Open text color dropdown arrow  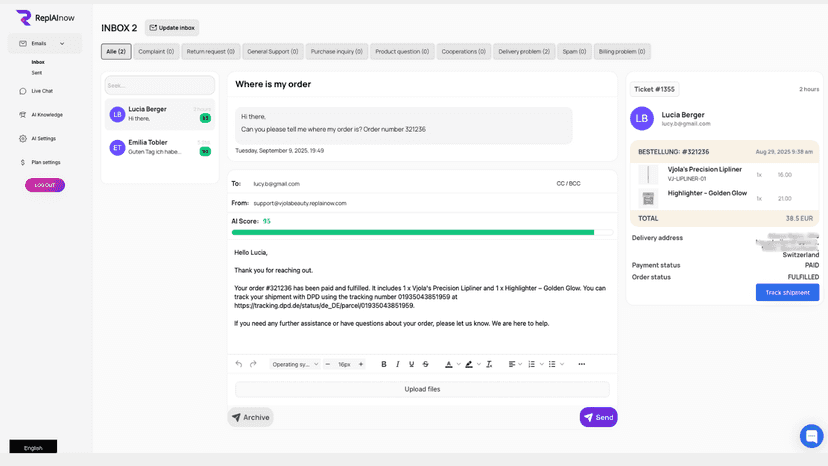pos(458,364)
